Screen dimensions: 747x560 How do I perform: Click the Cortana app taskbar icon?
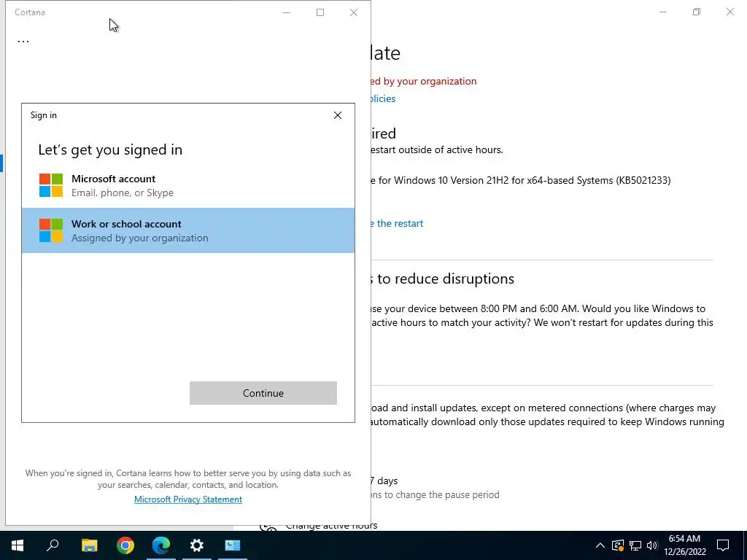click(233, 545)
